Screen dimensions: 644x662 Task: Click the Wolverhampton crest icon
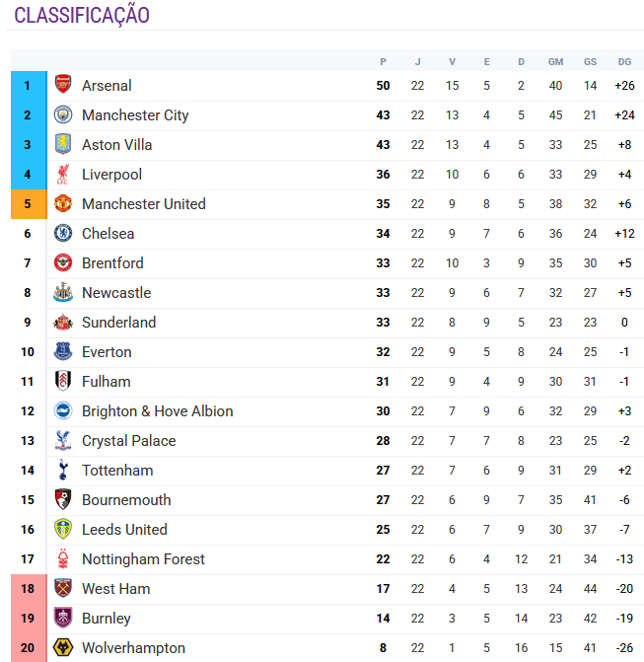coord(63,648)
